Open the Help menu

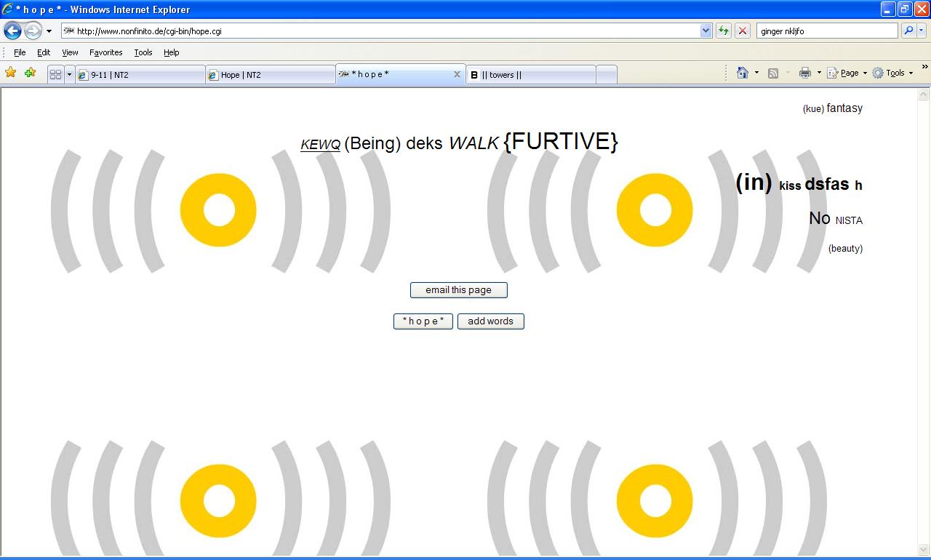coord(171,52)
